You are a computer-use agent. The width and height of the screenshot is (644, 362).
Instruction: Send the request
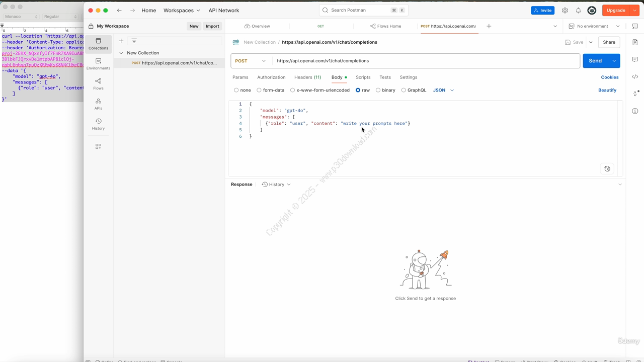[x=595, y=61]
